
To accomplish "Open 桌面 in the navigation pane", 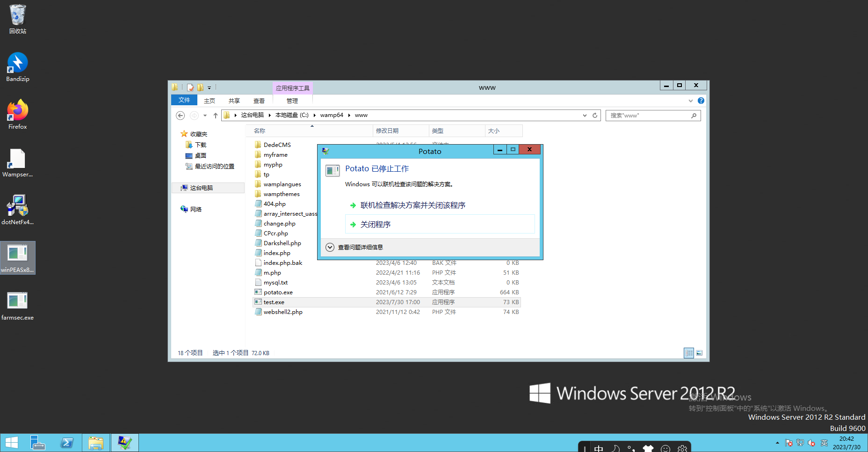I will [196, 156].
